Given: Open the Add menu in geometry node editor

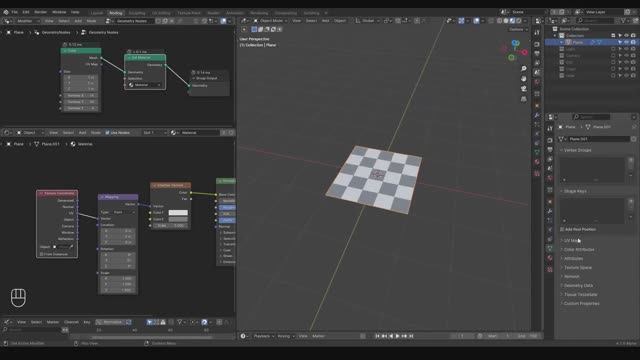Looking at the screenshot, I should pyautogui.click(x=78, y=21).
